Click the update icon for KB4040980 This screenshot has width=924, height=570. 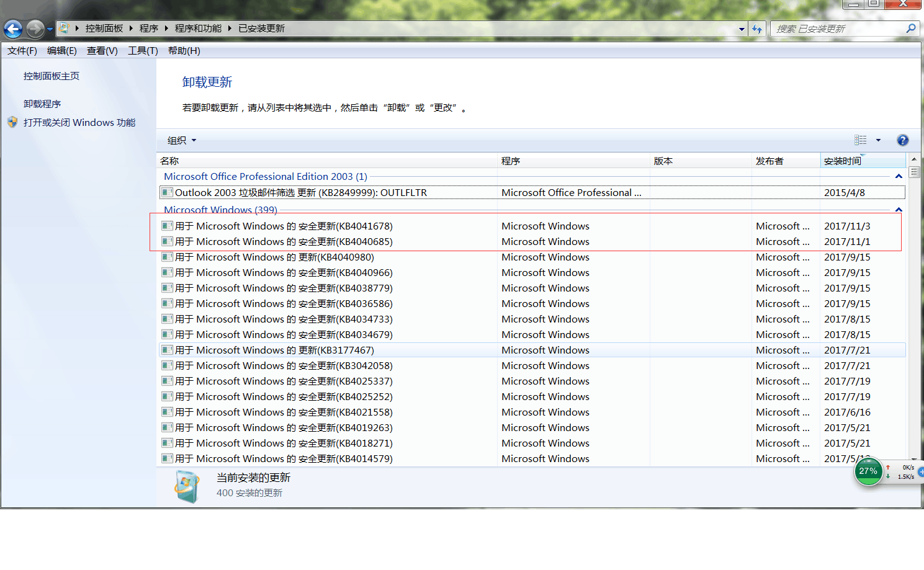pyautogui.click(x=166, y=257)
